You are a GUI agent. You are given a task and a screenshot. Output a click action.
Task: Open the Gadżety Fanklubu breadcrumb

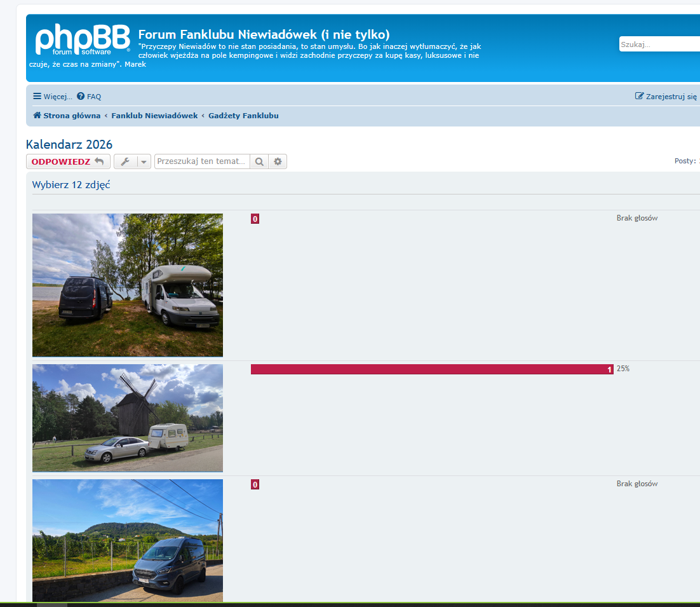click(x=243, y=116)
